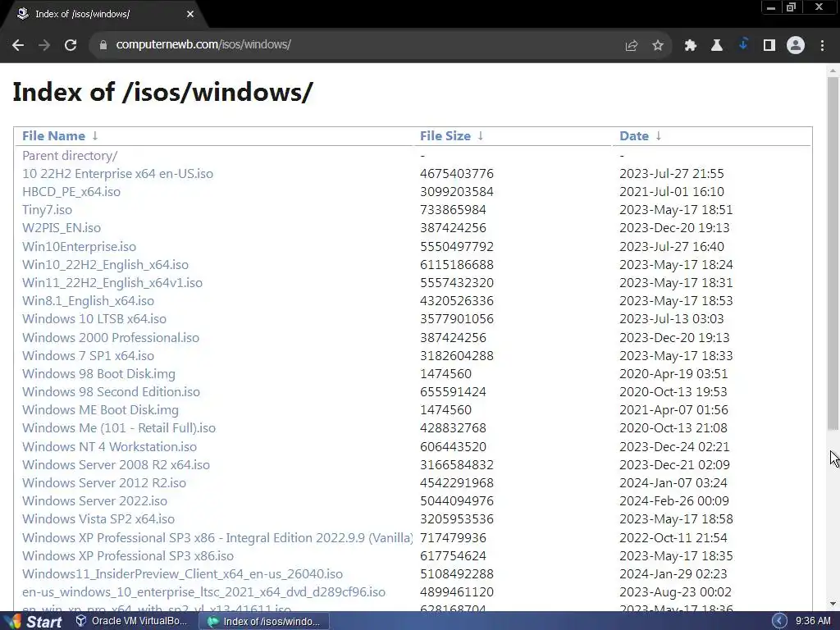Go back using the browser back arrow
This screenshot has height=630, width=840.
(x=18, y=45)
